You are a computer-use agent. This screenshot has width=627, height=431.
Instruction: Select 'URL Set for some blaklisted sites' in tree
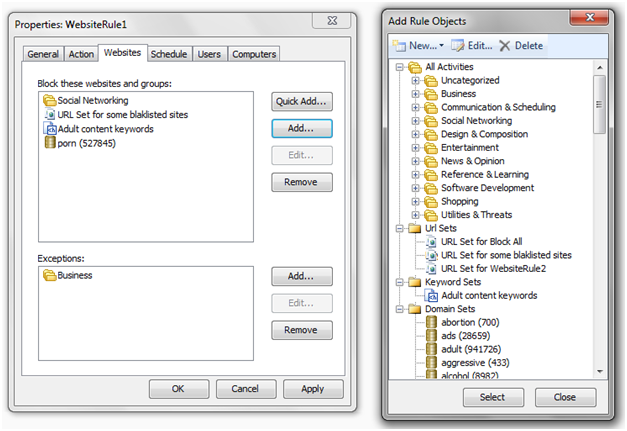(x=506, y=255)
